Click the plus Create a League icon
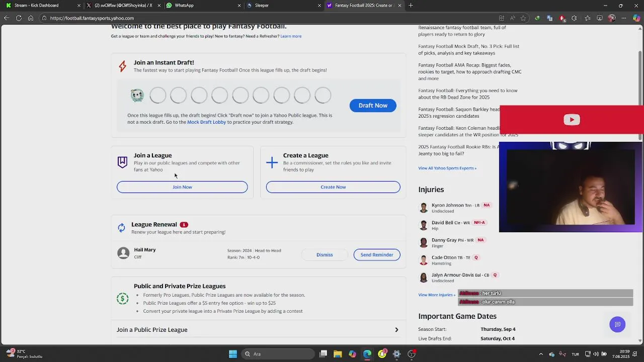 click(x=272, y=162)
